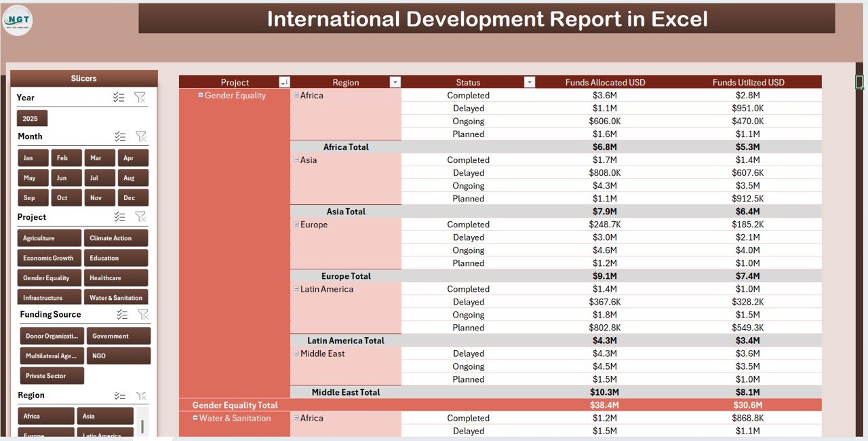Filter by Multilateral Agency funding source
Viewport: 868px width, 441px height.
(52, 356)
